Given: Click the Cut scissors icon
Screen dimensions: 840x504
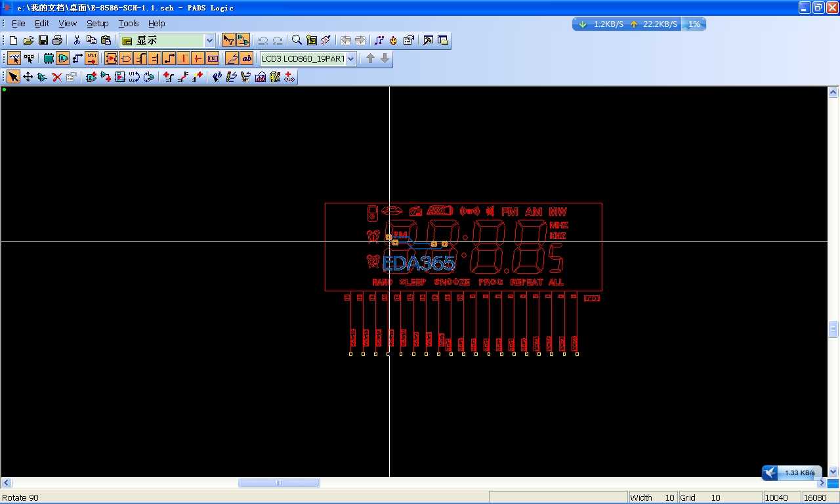Looking at the screenshot, I should point(77,41).
